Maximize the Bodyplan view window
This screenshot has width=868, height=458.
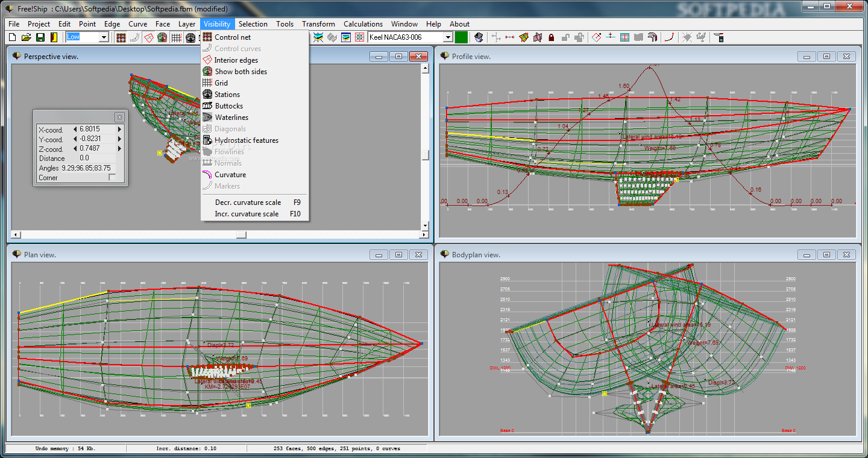(826, 255)
